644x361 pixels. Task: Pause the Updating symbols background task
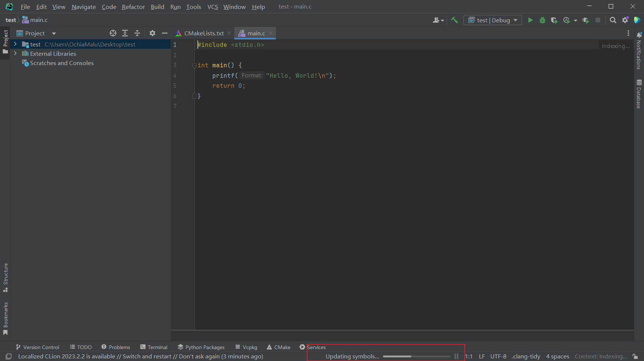pos(456,356)
